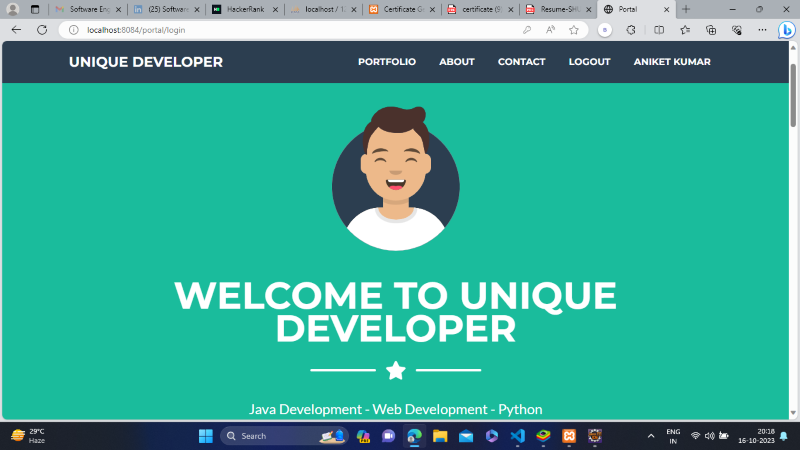Click the LOGOUT link in navbar
The image size is (800, 450).
coord(589,62)
